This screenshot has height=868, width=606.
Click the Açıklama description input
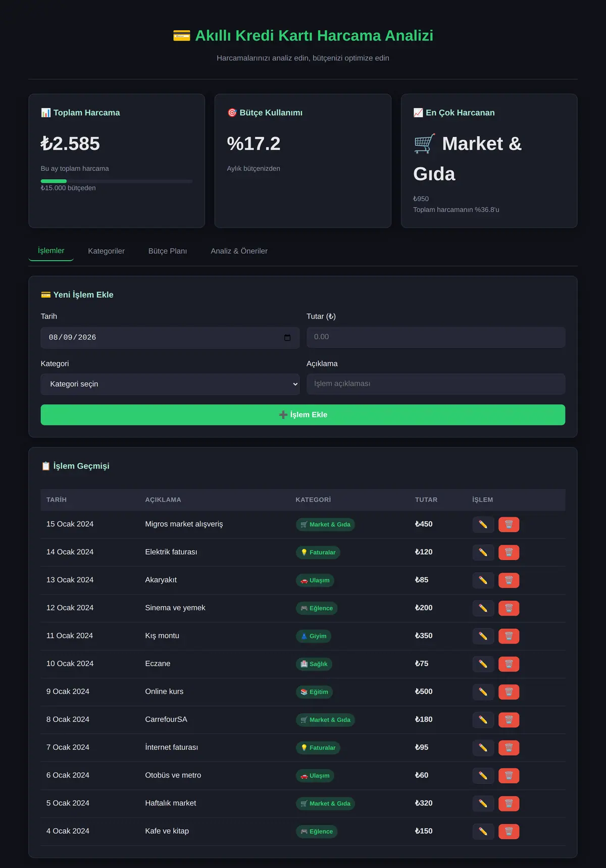(436, 384)
